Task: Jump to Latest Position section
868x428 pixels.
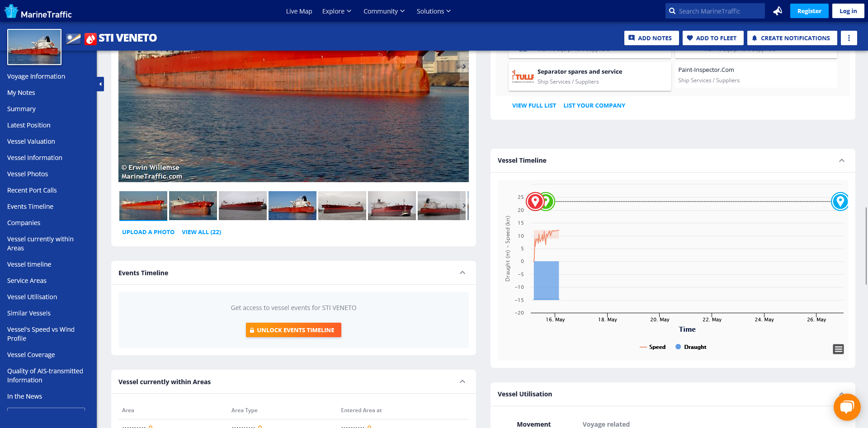Action: click(29, 125)
